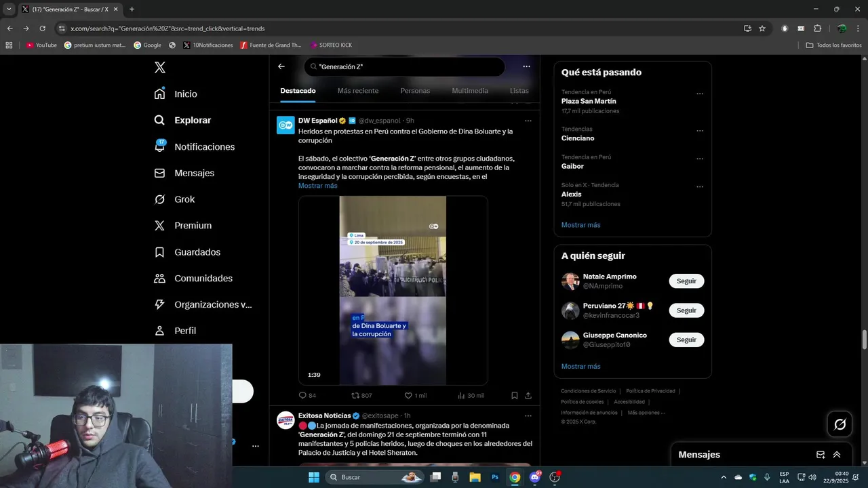Open options for Alexis trend

(x=700, y=186)
